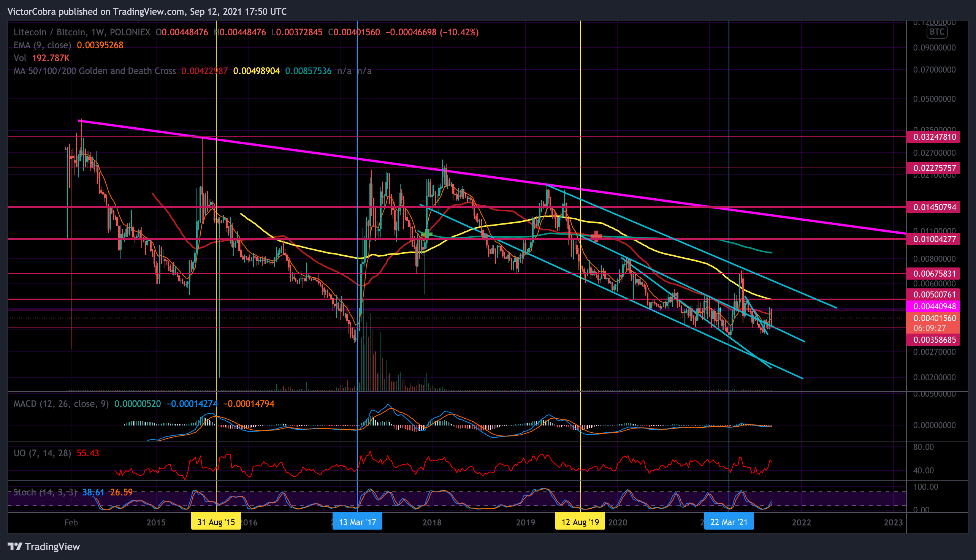
Task: Click the EMA (9, close) indicator label
Action: pos(42,45)
